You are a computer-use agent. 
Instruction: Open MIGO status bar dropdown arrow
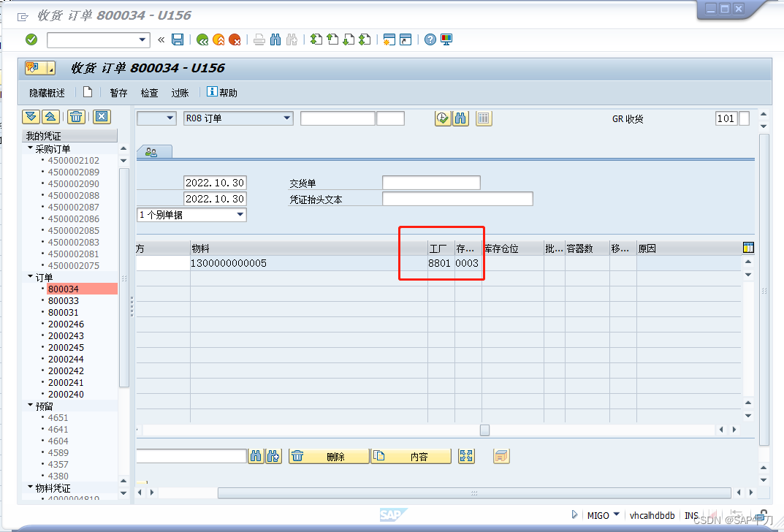coord(617,514)
